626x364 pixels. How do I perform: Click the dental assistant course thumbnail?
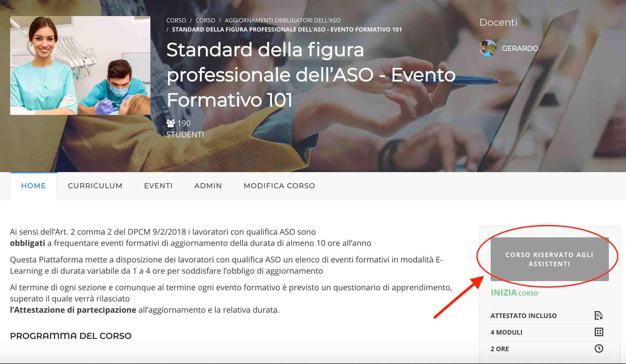(80, 65)
